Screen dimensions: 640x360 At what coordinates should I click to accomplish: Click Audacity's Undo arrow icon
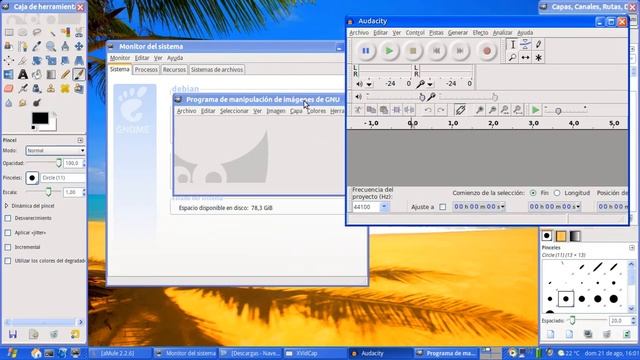pyautogui.click(x=427, y=110)
